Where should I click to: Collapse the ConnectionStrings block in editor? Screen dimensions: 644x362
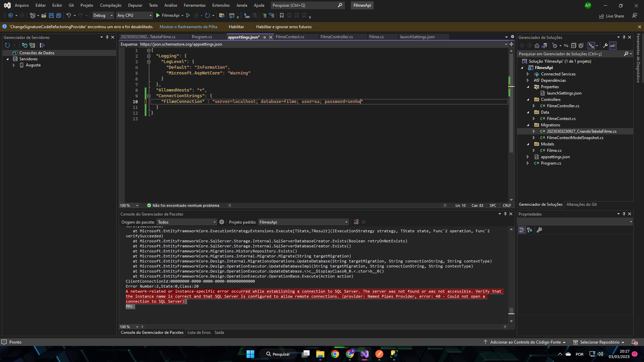click(x=149, y=96)
